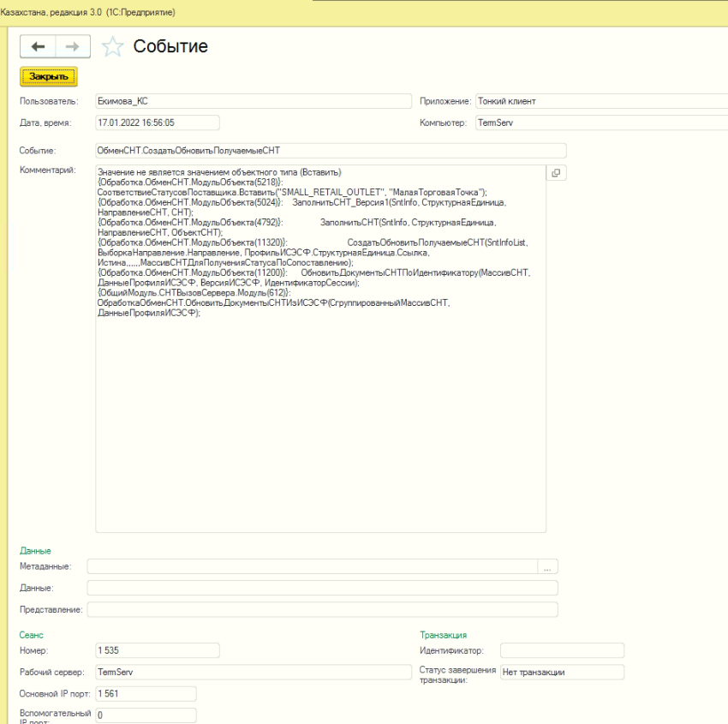
Task: Click the Рабочий сервер field
Action: 253,673
